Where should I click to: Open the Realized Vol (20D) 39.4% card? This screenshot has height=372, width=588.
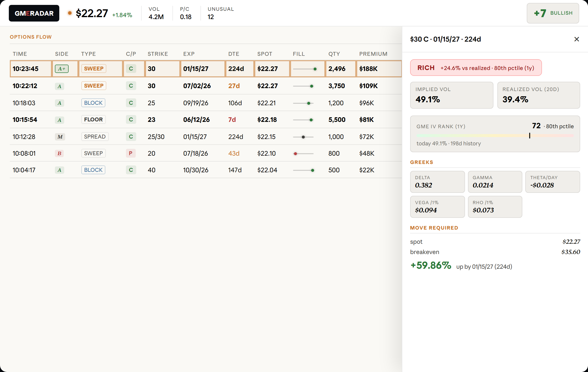pos(539,95)
